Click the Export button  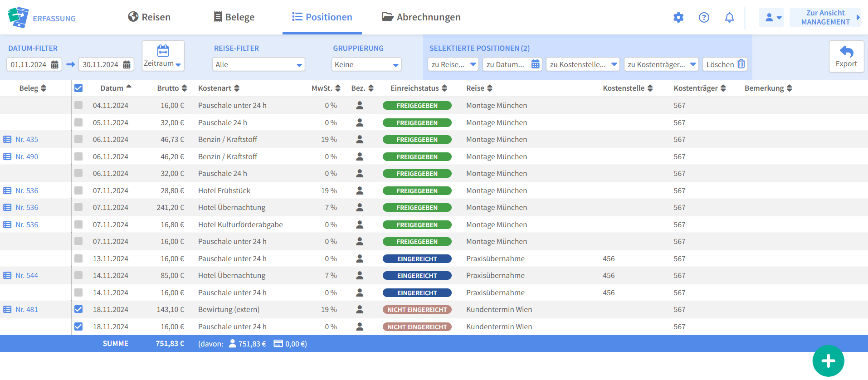pyautogui.click(x=846, y=56)
